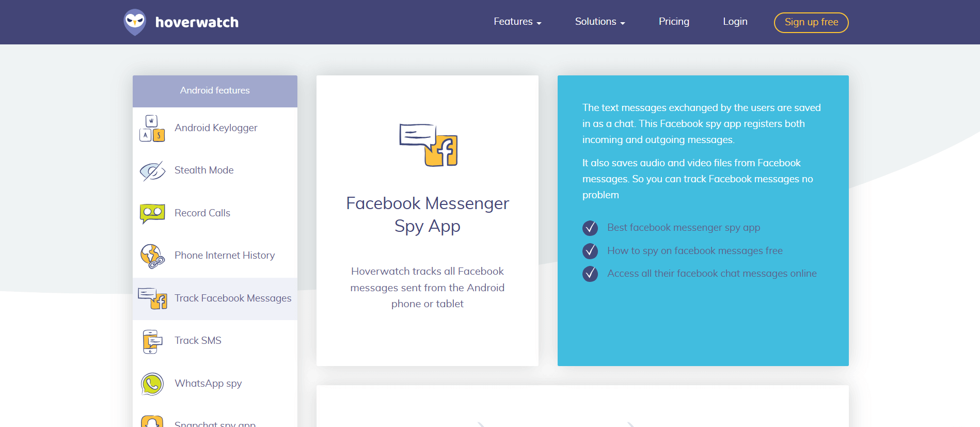Screen dimensions: 980x427
Task: Click the Phone Internet History globe icon
Action: (152, 256)
